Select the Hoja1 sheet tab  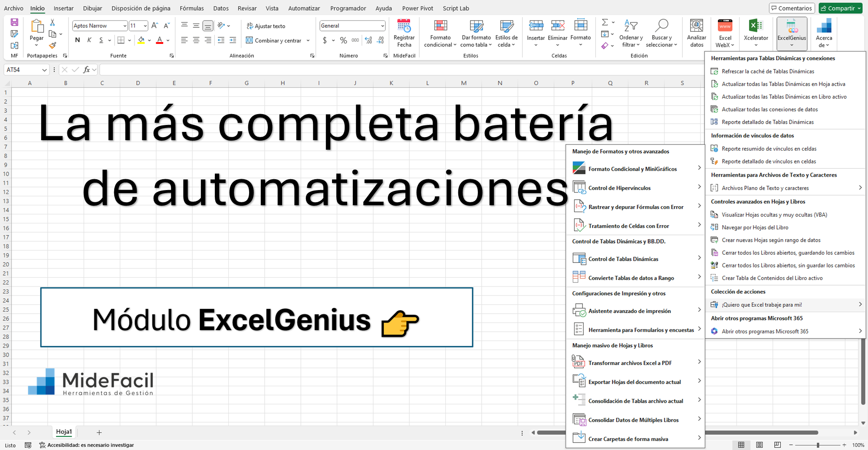point(64,432)
